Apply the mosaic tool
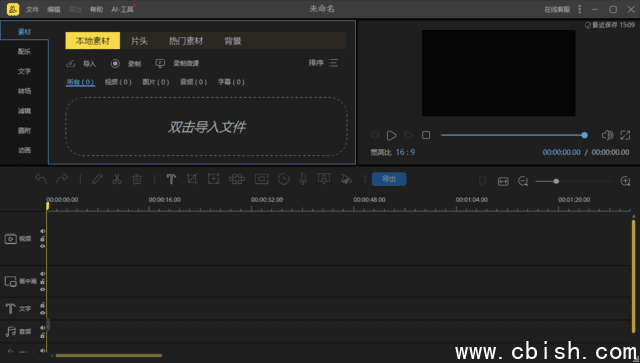Screen dimensions: 640x363 click(237, 179)
